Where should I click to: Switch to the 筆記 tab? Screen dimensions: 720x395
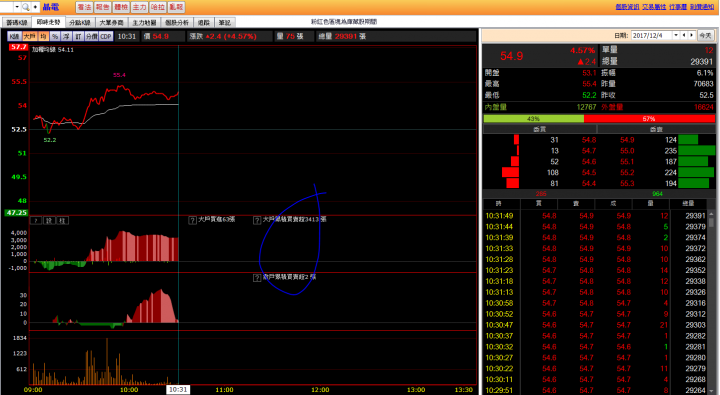225,23
